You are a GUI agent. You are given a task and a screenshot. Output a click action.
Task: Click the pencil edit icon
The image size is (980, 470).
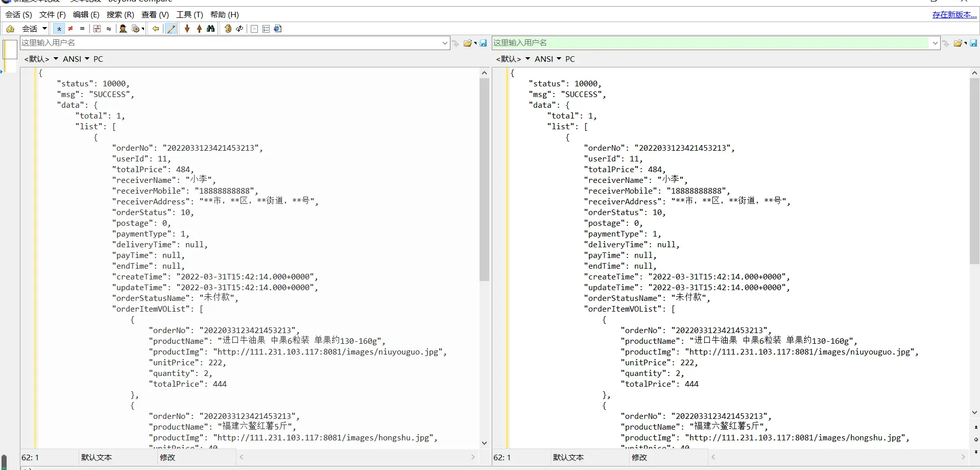[172, 29]
